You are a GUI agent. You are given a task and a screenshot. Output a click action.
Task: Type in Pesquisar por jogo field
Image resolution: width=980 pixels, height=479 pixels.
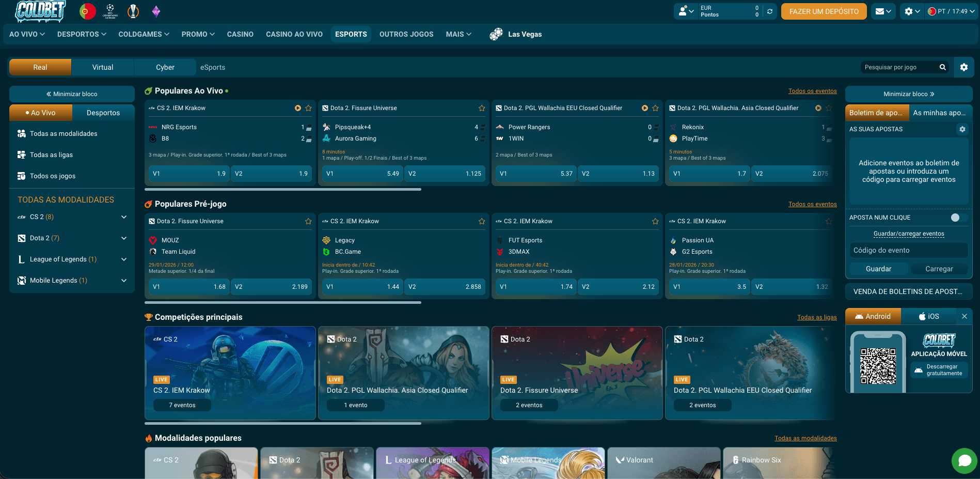point(898,67)
